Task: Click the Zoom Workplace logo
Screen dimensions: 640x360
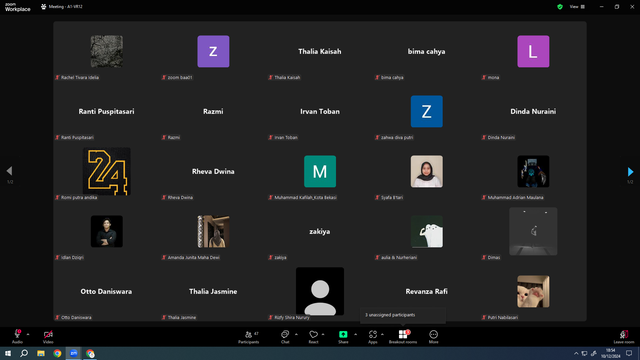Action: (x=18, y=7)
